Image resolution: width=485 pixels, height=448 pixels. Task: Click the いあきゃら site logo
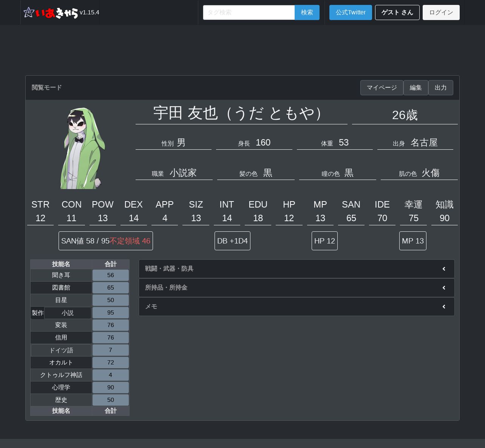pyautogui.click(x=51, y=12)
